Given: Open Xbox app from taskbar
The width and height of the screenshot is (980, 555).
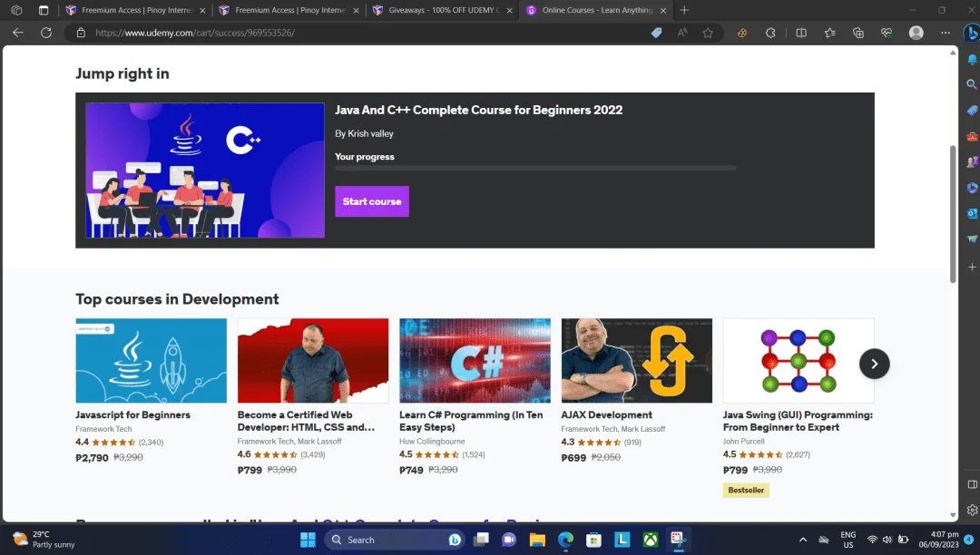Looking at the screenshot, I should (651, 540).
